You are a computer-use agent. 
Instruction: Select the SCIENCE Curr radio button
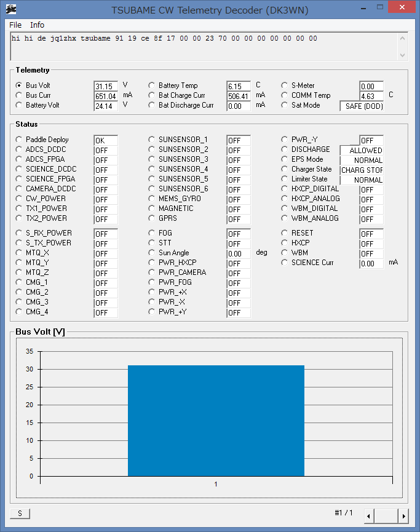(x=284, y=262)
